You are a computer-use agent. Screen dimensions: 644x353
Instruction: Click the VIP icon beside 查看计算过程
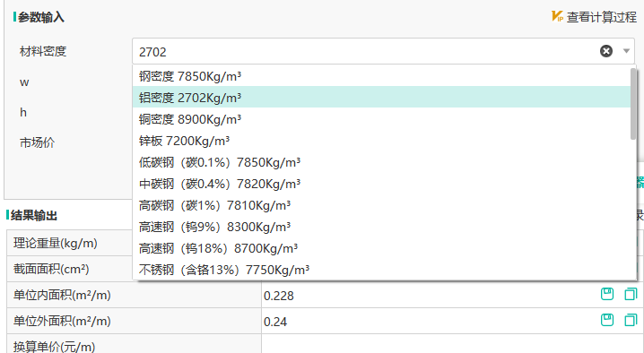point(557,16)
